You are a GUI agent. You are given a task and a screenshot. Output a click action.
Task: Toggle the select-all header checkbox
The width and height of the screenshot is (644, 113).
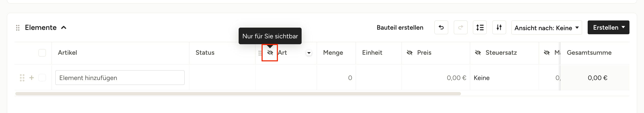click(42, 53)
